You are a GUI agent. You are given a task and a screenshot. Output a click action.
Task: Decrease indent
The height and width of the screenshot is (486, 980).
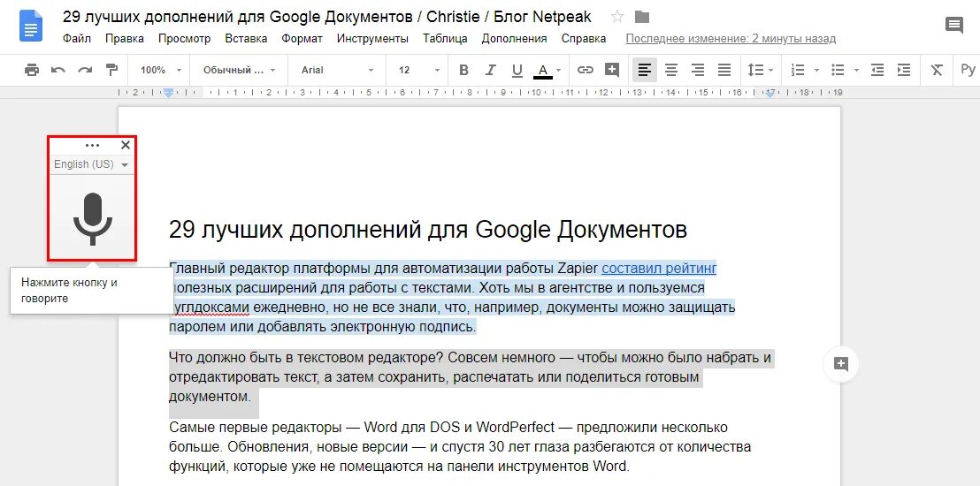coord(877,70)
